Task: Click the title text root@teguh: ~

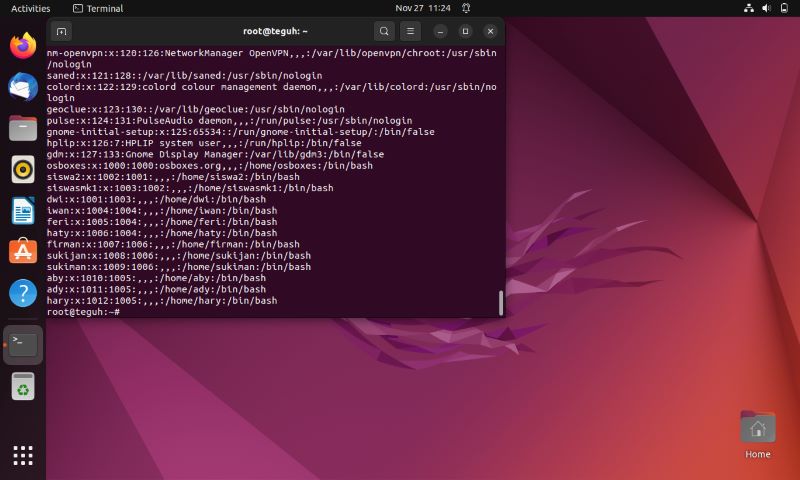Action: 275,31
